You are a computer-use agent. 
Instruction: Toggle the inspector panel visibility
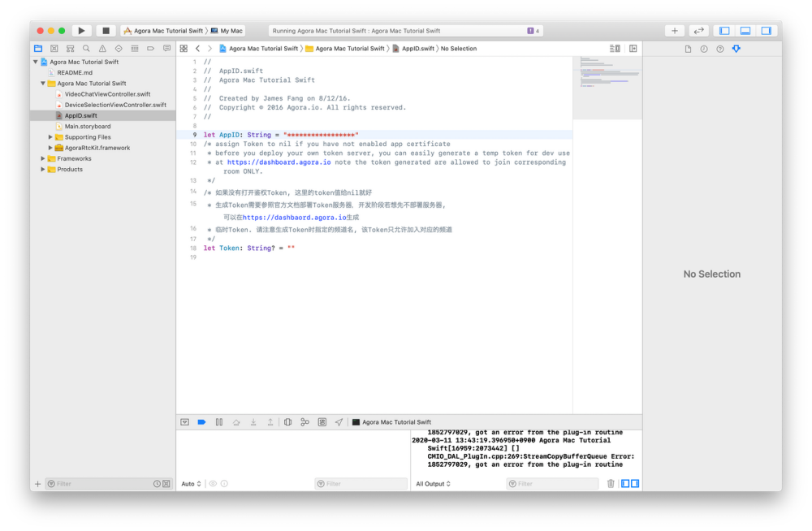coord(767,31)
